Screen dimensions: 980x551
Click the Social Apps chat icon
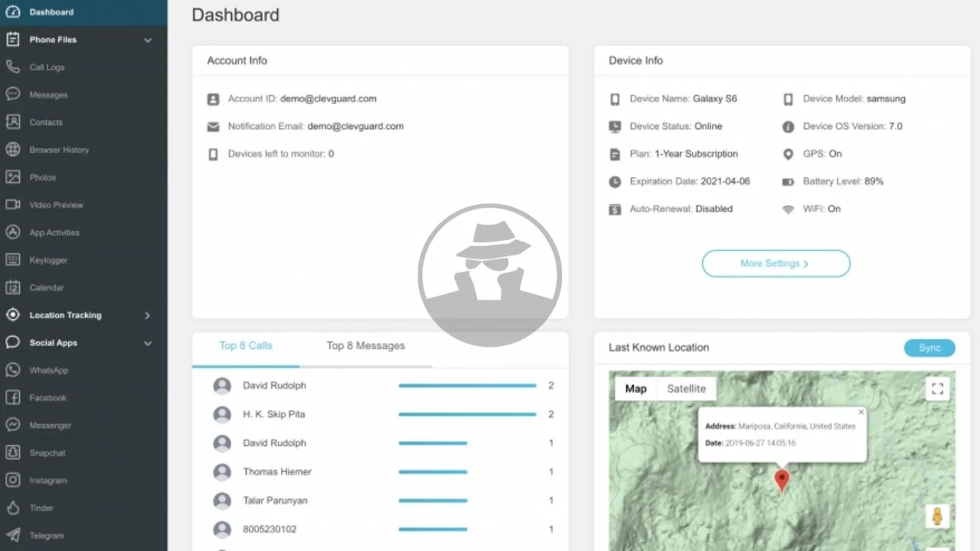[x=12, y=343]
